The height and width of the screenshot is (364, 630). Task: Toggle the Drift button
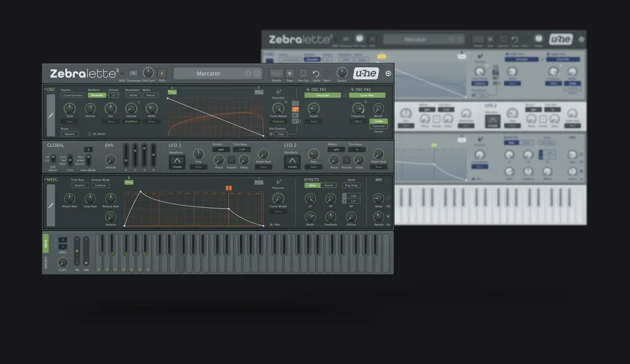tap(162, 73)
